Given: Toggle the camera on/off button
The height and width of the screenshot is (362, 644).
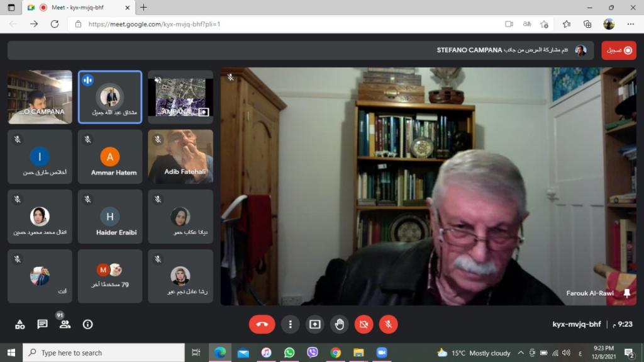Looking at the screenshot, I should 364,324.
